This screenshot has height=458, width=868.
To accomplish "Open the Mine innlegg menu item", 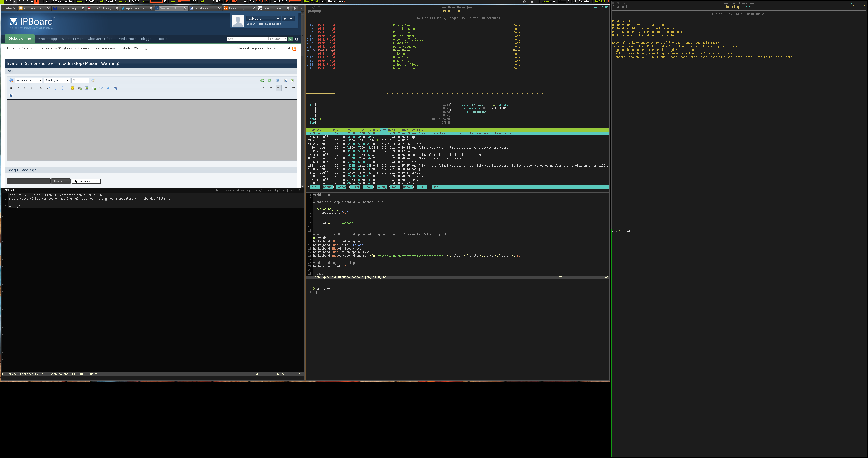I will click(x=47, y=39).
